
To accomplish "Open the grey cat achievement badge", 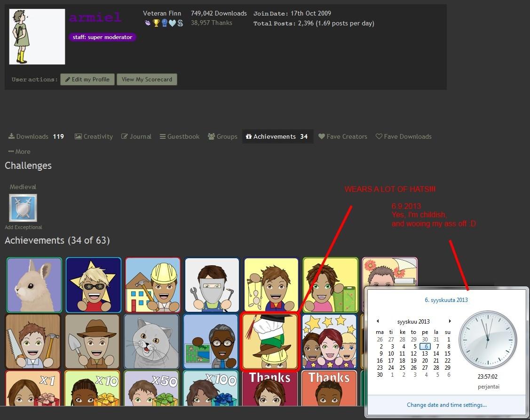I will click(151, 341).
